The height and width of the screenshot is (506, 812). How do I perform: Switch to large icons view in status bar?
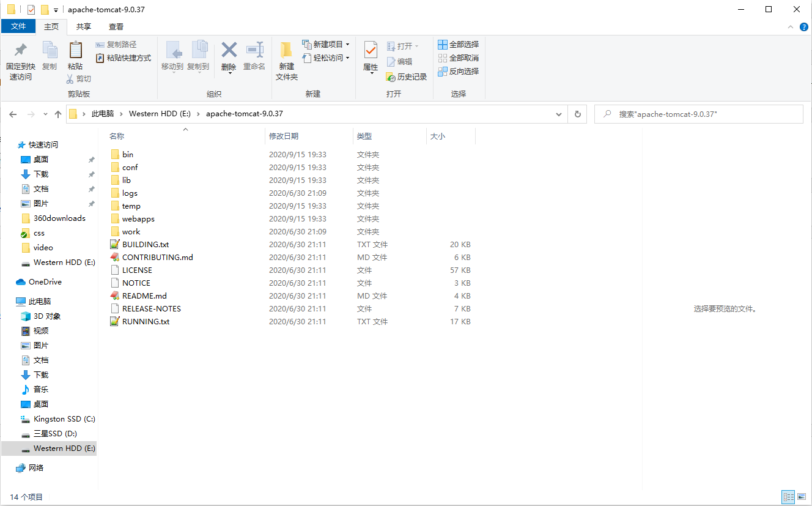(x=801, y=497)
